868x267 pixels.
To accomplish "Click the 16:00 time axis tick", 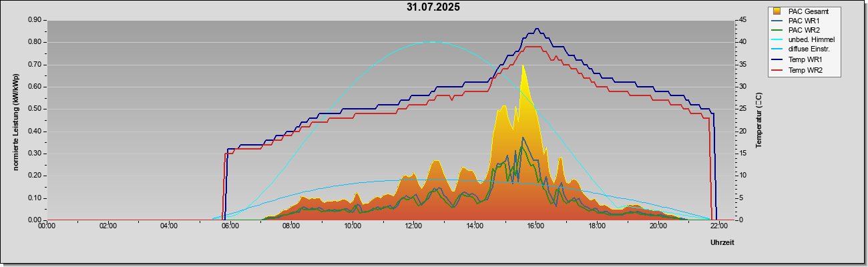I will [x=535, y=227].
